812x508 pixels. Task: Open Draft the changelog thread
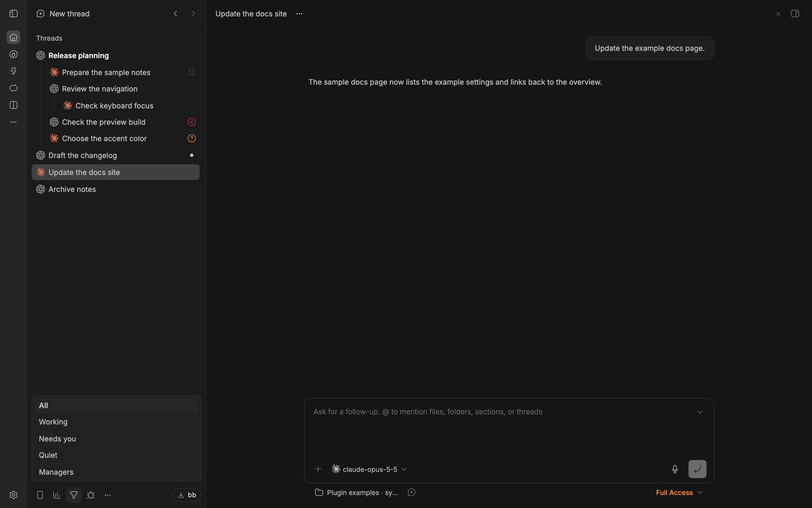pos(115,155)
